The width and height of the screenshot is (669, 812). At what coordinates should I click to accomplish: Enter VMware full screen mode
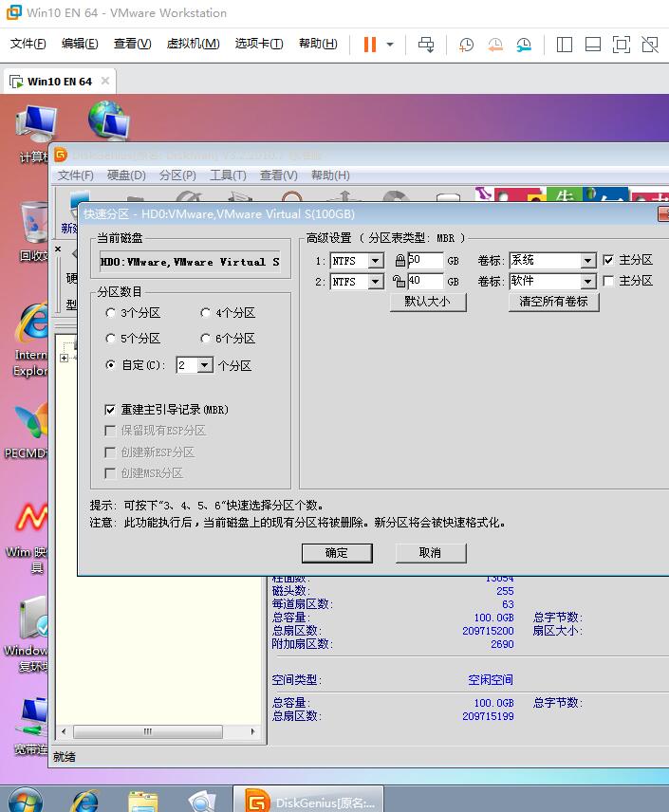point(622,45)
